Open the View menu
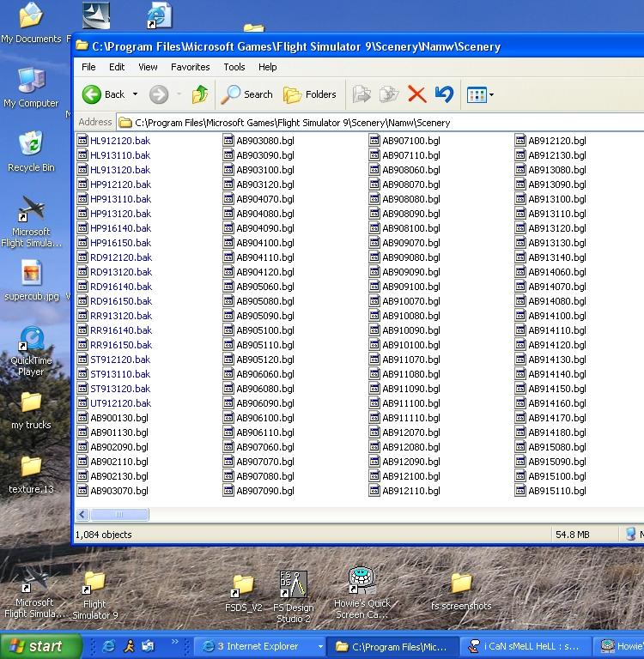The height and width of the screenshot is (659, 644). [x=148, y=67]
